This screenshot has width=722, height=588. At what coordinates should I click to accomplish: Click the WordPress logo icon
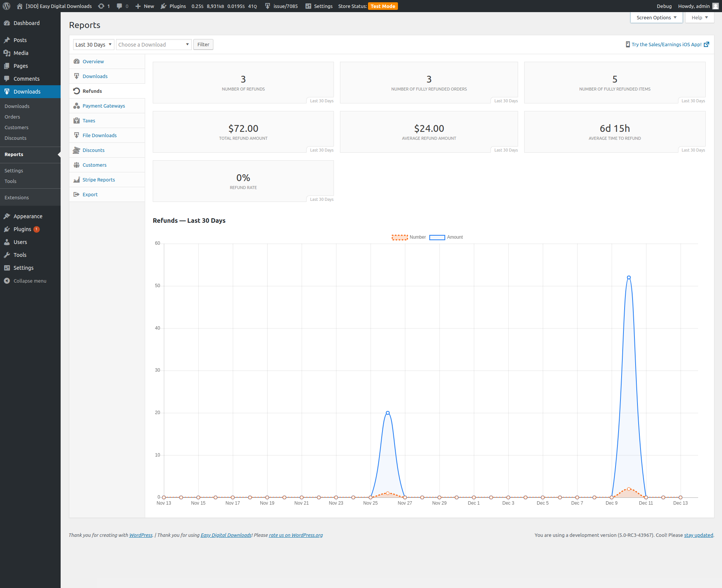[6, 6]
